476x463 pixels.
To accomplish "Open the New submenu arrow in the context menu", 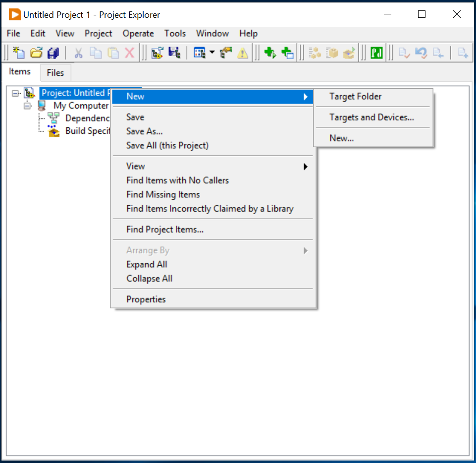I will 306,96.
